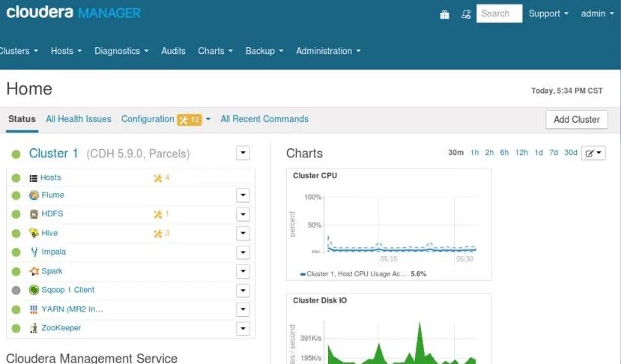Click the Hive bee icon

(34, 233)
